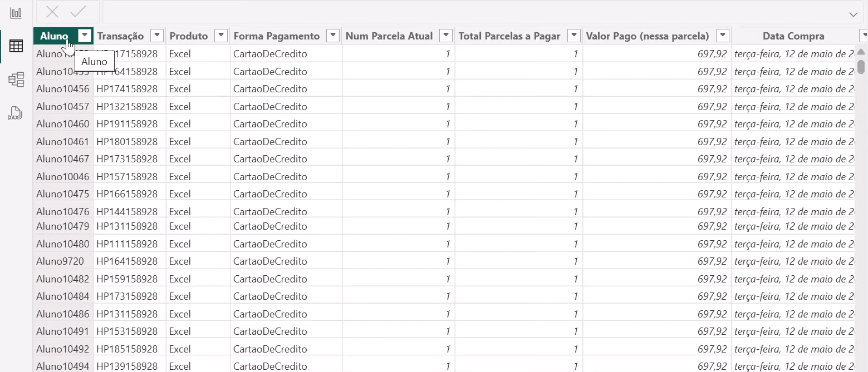The height and width of the screenshot is (372, 868).
Task: Select transaction cell HP157158928
Action: coord(130,176)
